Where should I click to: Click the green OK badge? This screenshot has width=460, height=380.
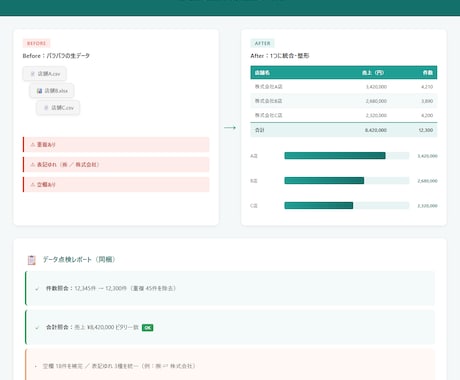(x=147, y=328)
